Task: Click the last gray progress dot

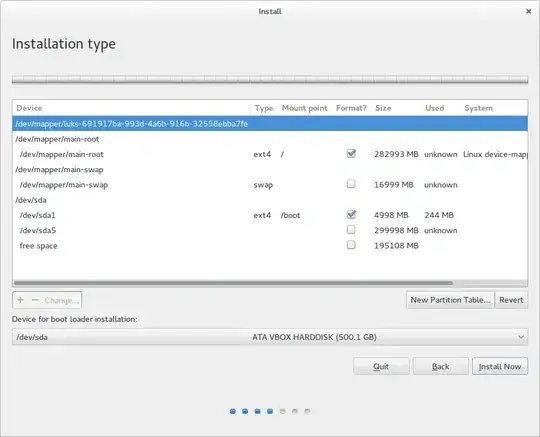Action: click(307, 411)
